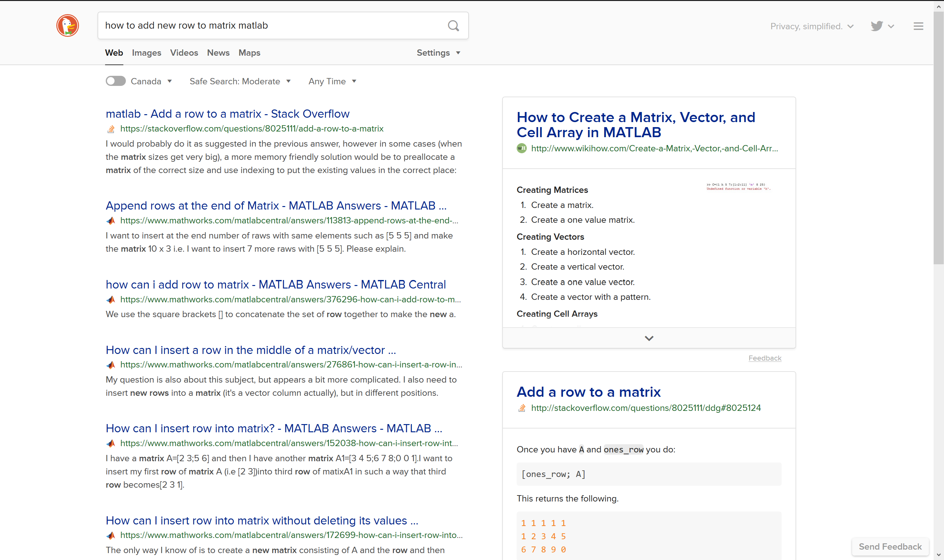Click the search magnifier icon

(453, 26)
